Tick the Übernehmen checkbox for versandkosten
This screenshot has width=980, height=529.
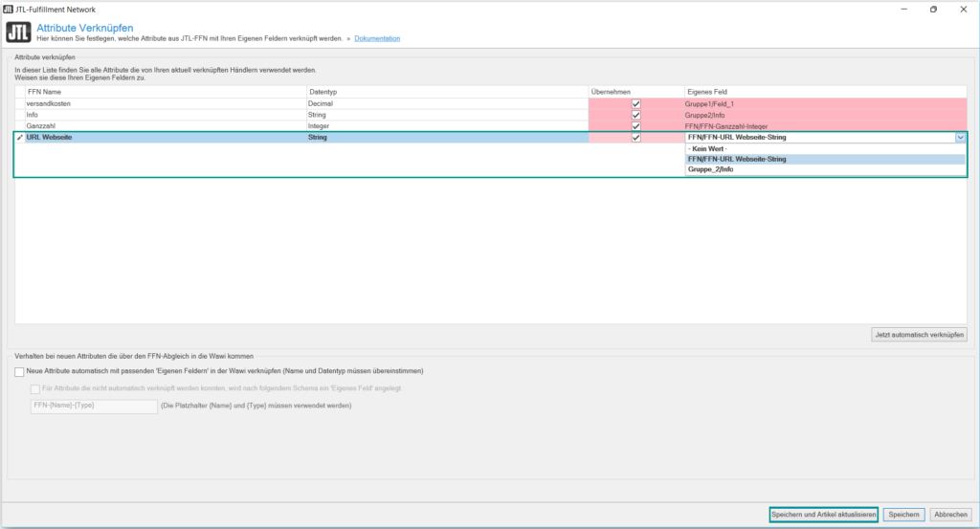[635, 103]
